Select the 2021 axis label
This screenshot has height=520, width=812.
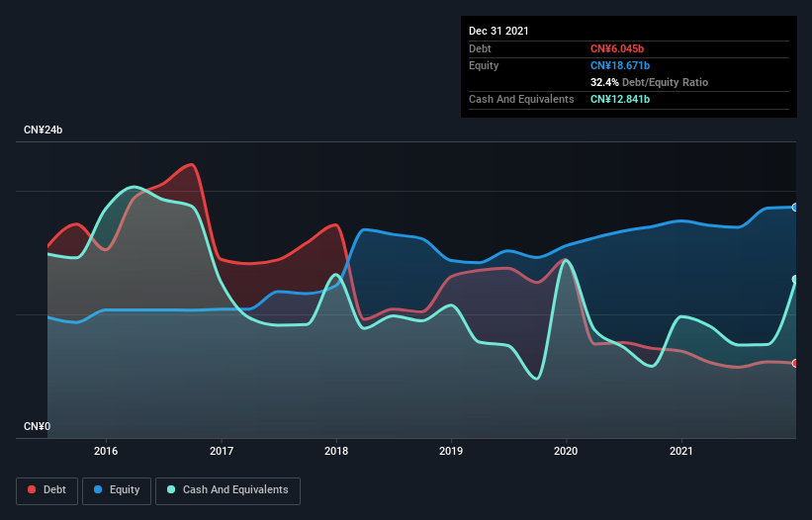click(681, 451)
